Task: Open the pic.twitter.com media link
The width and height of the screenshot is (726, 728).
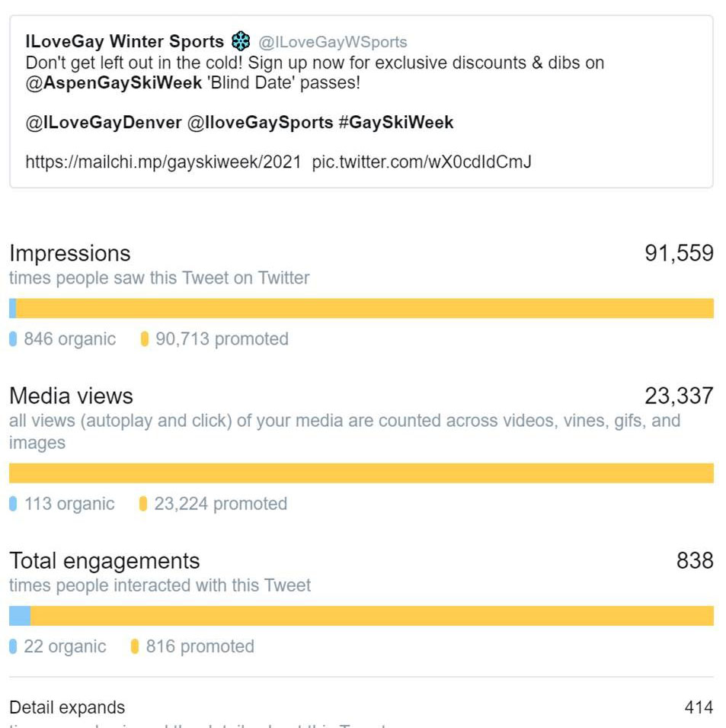Action: click(422, 162)
